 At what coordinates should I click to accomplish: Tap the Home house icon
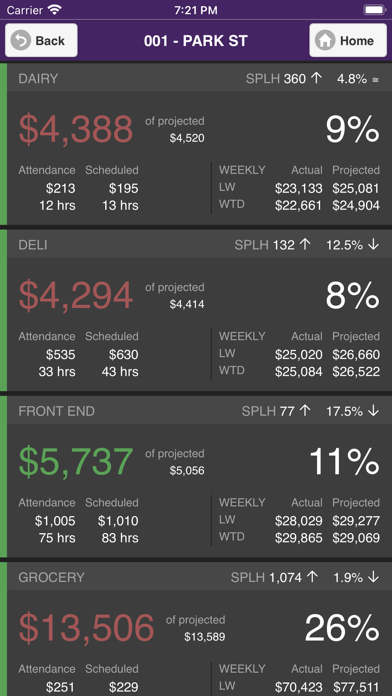[325, 40]
